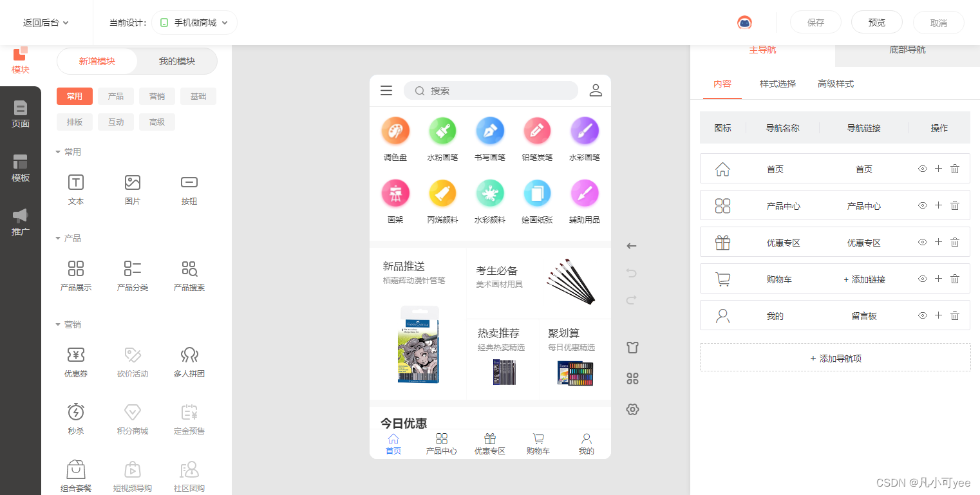Toggle visibility of the 优惠专区 nav item
Viewport: 980px width, 495px height.
(x=923, y=242)
